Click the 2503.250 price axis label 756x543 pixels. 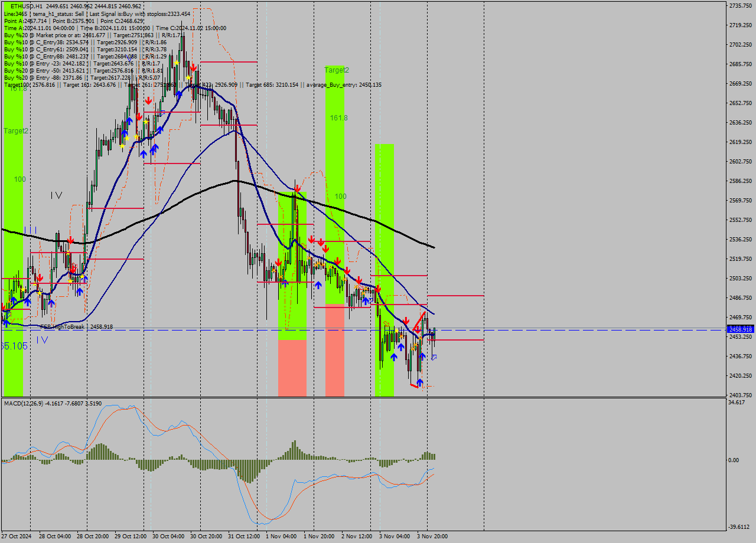click(x=741, y=278)
